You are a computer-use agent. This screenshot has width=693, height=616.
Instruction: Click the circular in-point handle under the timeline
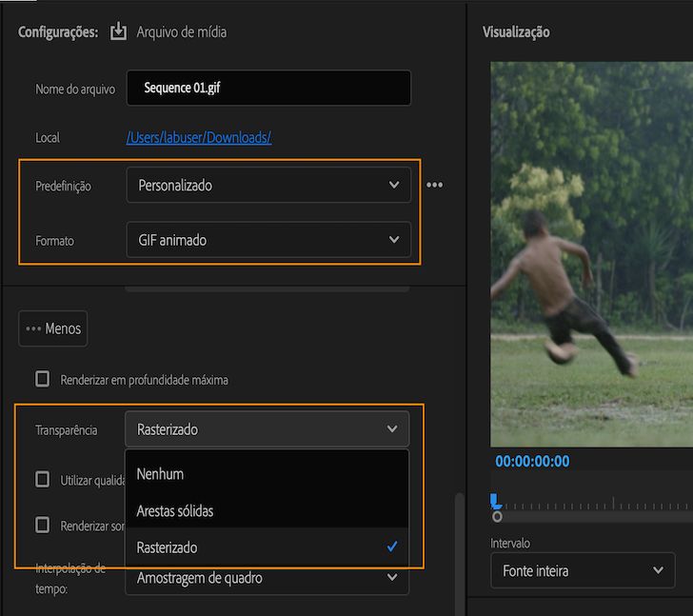coord(497,517)
